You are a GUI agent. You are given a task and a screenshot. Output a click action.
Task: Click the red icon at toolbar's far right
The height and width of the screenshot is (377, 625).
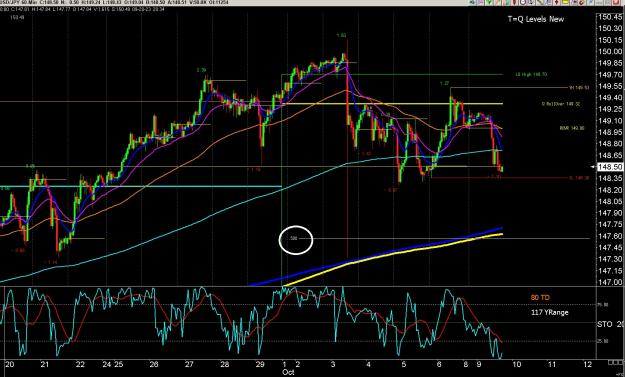(x=616, y=2)
